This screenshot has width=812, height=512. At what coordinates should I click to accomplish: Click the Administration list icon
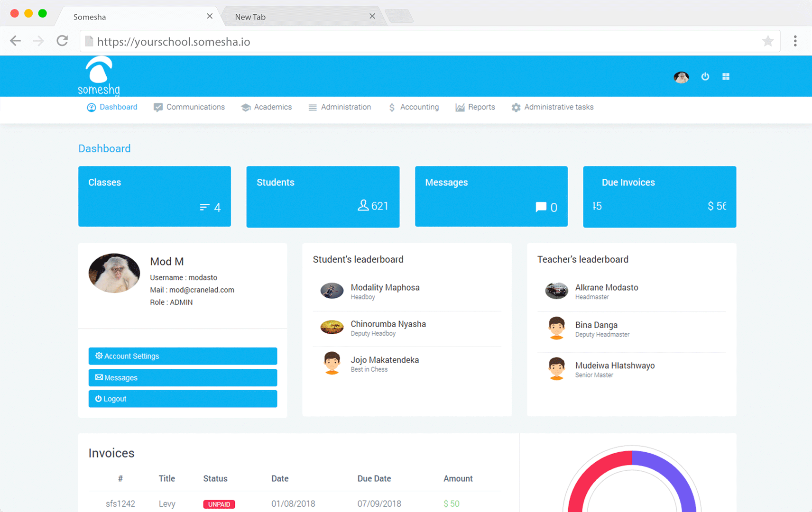pos(313,108)
